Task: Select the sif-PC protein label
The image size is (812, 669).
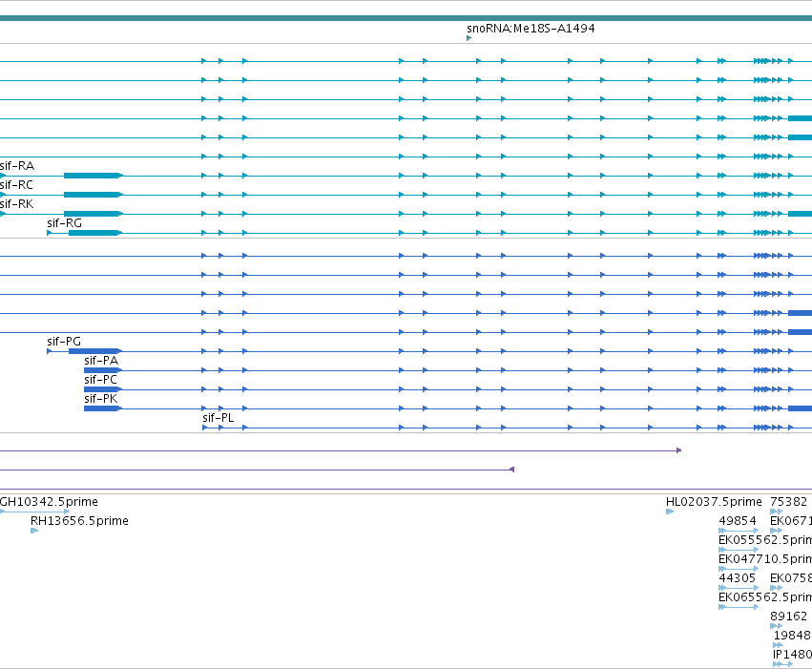Action: (100, 380)
